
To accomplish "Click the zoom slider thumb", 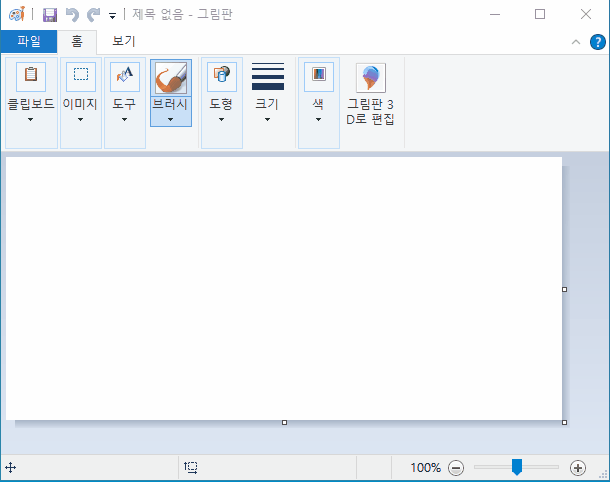I will (x=517, y=467).
